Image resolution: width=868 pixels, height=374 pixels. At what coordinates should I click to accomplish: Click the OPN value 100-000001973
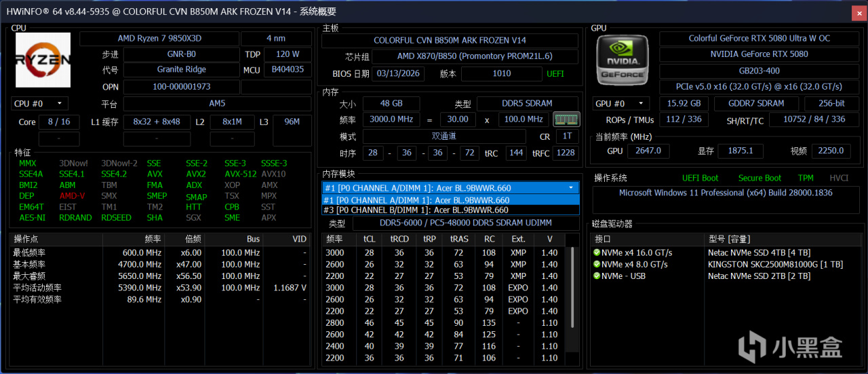181,87
